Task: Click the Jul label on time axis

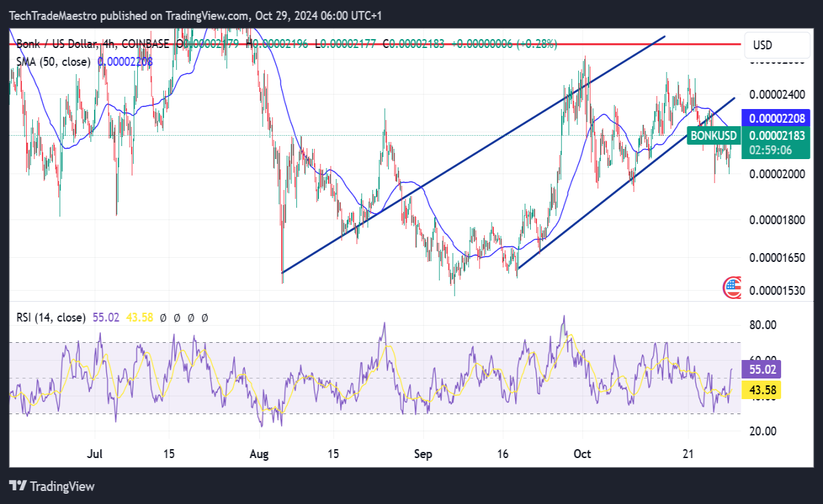Action: coord(95,454)
